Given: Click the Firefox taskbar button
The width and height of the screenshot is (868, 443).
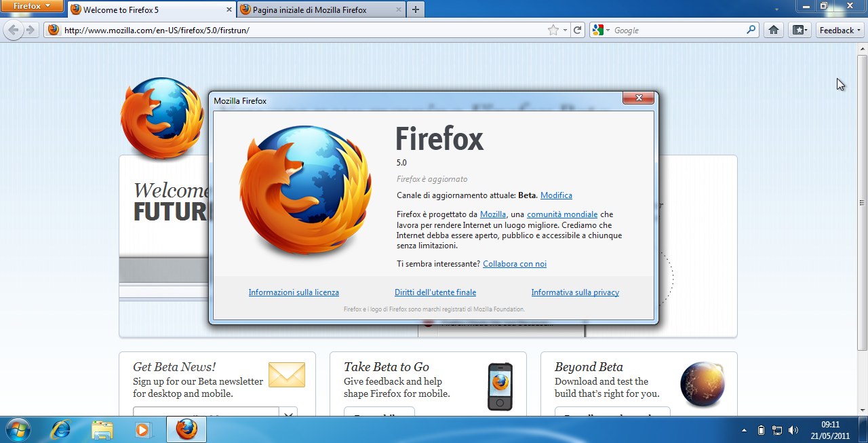Looking at the screenshot, I should (x=186, y=430).
